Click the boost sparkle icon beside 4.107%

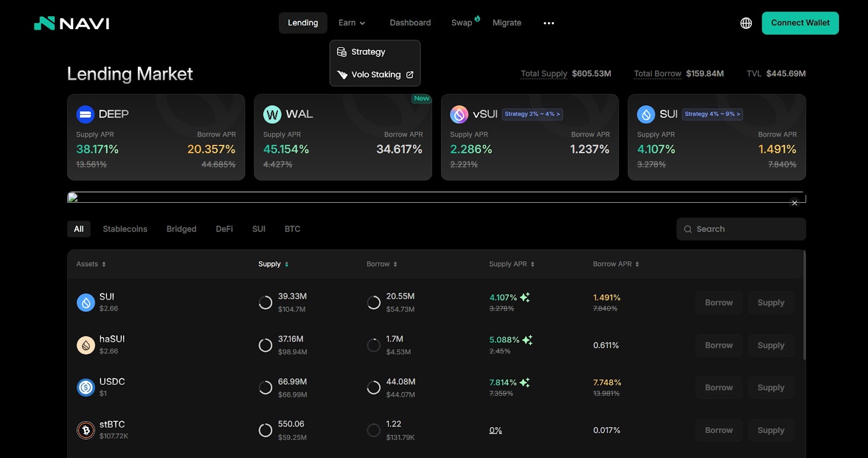525,297
